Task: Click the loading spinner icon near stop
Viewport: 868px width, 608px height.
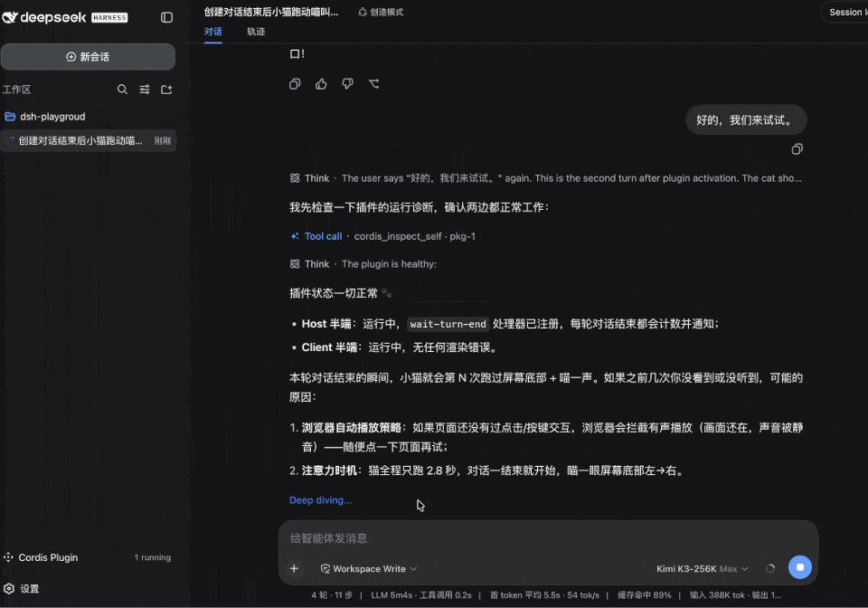Action: click(770, 569)
